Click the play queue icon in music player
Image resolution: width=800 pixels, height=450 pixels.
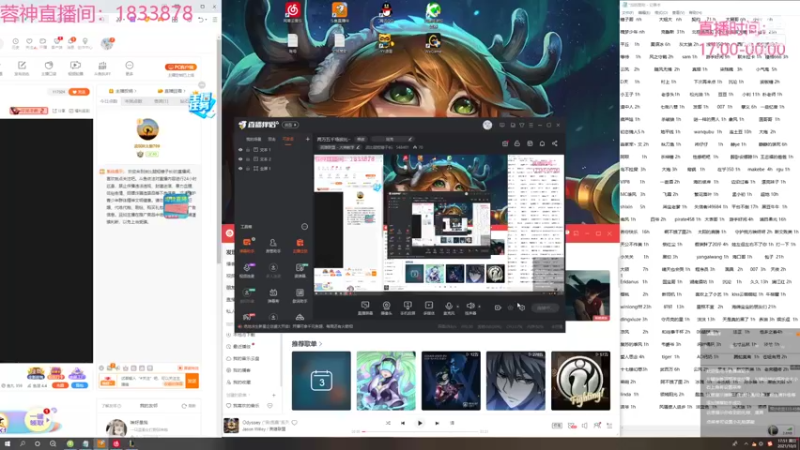pyautogui.click(x=609, y=426)
